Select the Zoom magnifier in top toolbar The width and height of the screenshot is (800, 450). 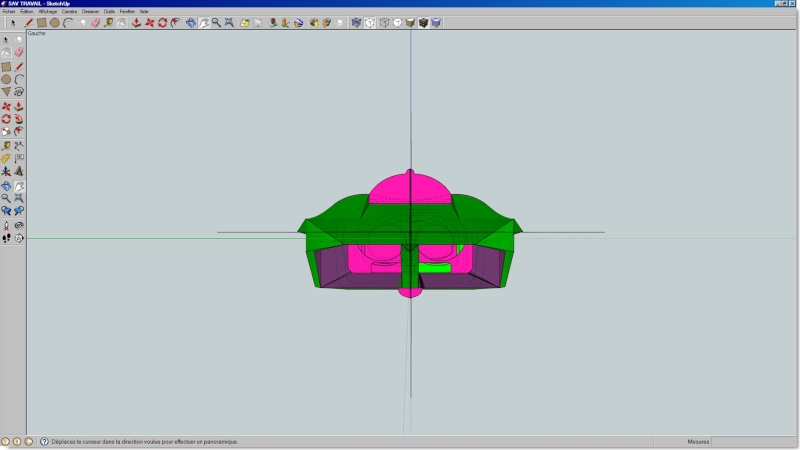pyautogui.click(x=216, y=22)
